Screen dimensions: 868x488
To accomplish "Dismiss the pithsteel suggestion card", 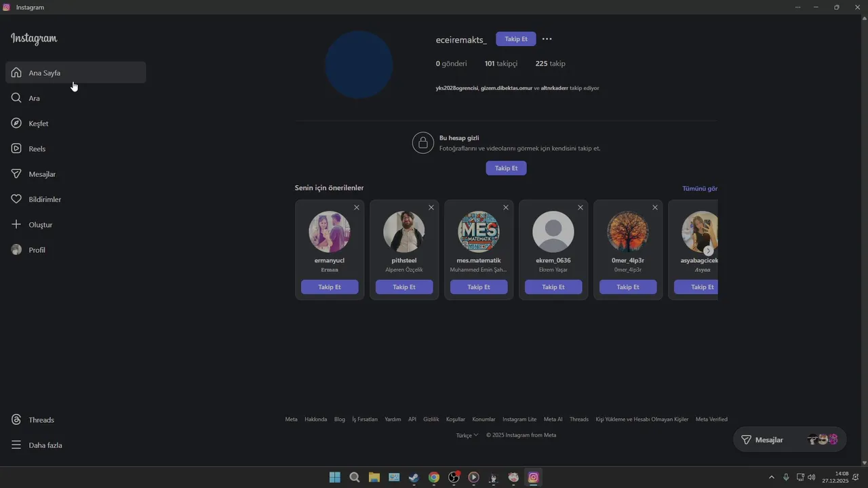I will point(431,207).
